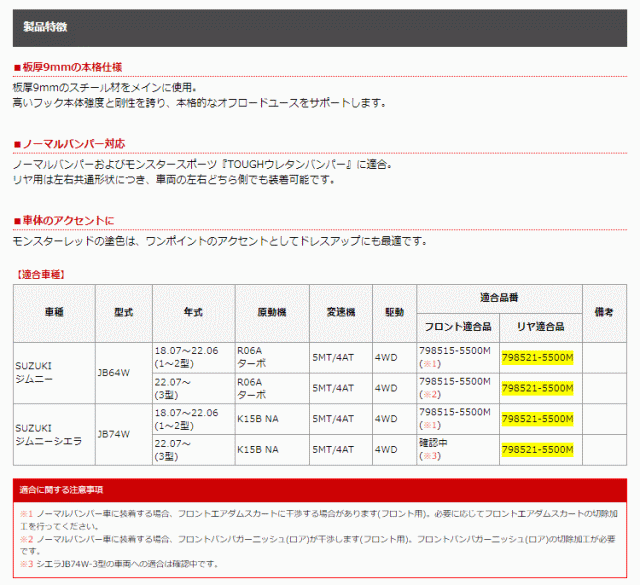The height and width of the screenshot is (585, 640).
Task: Select the 年式 column header
Action: 193,312
